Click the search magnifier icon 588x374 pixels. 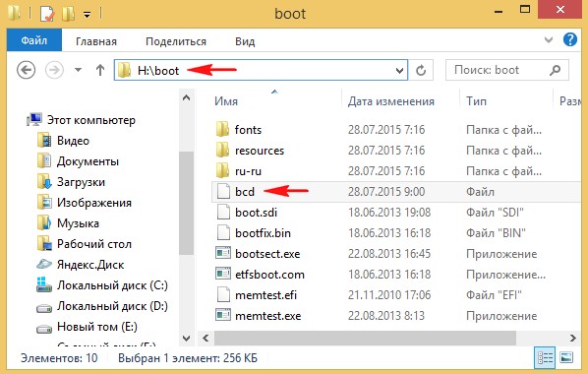[555, 70]
